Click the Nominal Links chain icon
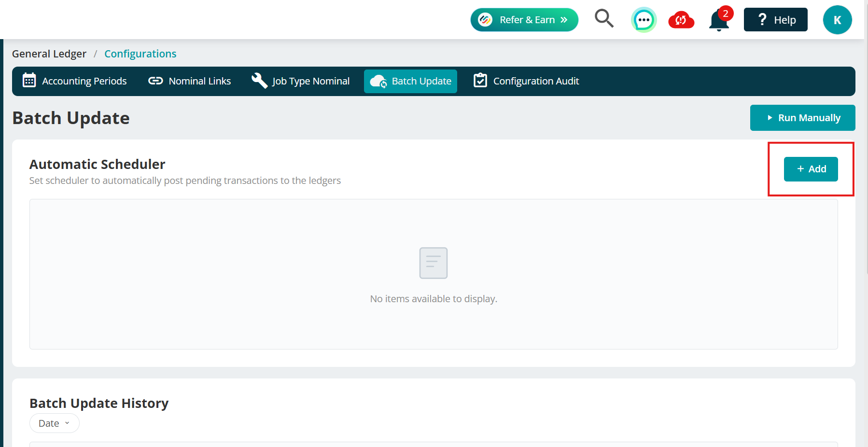The width and height of the screenshot is (868, 447). click(155, 81)
